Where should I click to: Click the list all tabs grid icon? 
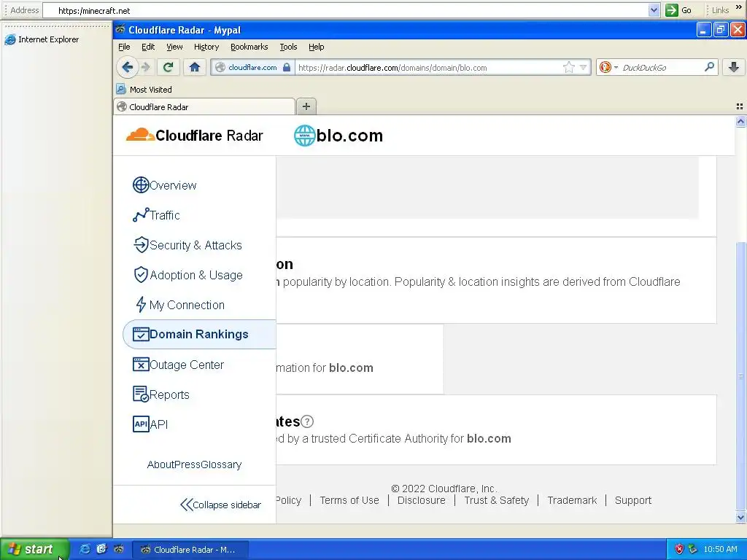point(740,106)
